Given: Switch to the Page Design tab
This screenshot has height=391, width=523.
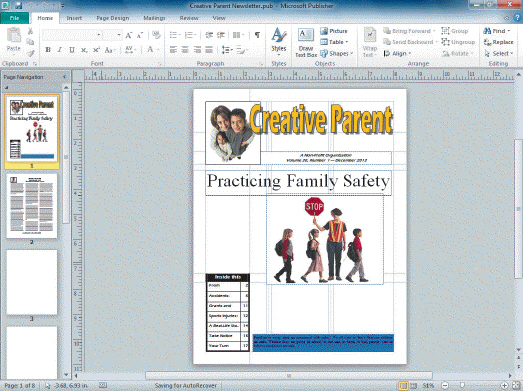Looking at the screenshot, I should pos(113,18).
